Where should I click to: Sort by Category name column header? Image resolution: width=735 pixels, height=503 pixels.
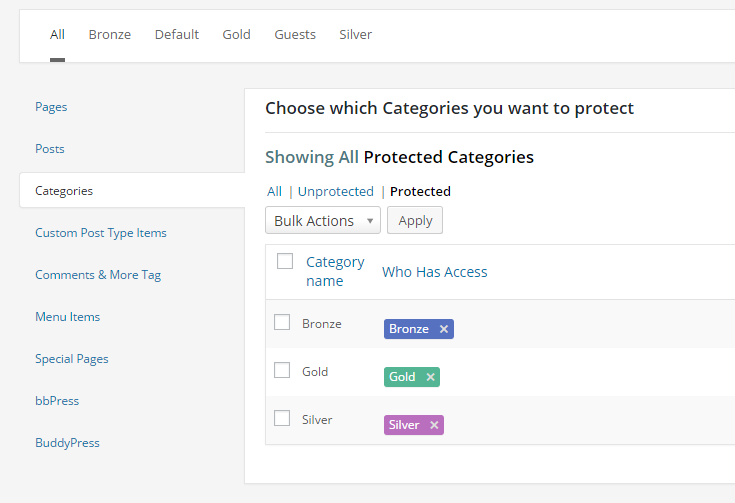tap(335, 271)
